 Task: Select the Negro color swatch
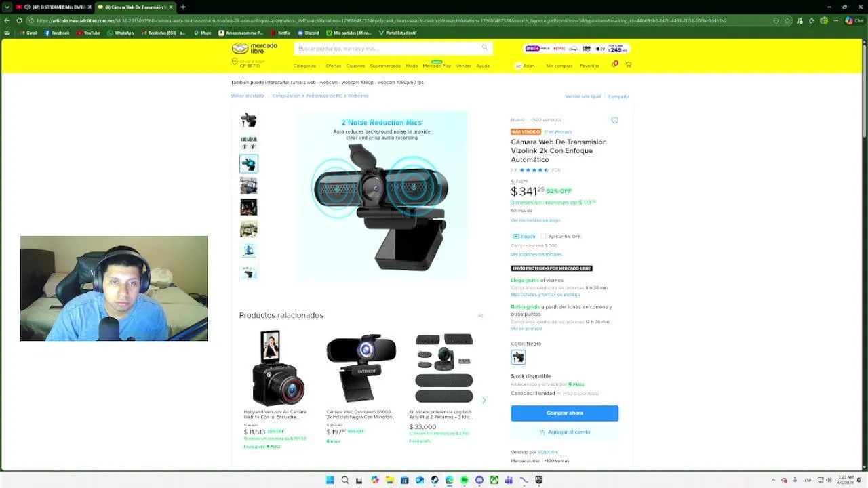pyautogui.click(x=518, y=357)
